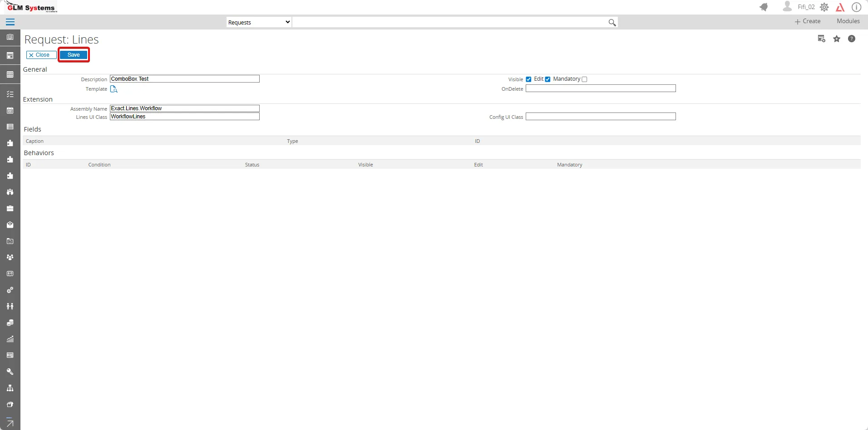Open the wrench tools sidebar icon
The width and height of the screenshot is (868, 430).
[x=10, y=371]
